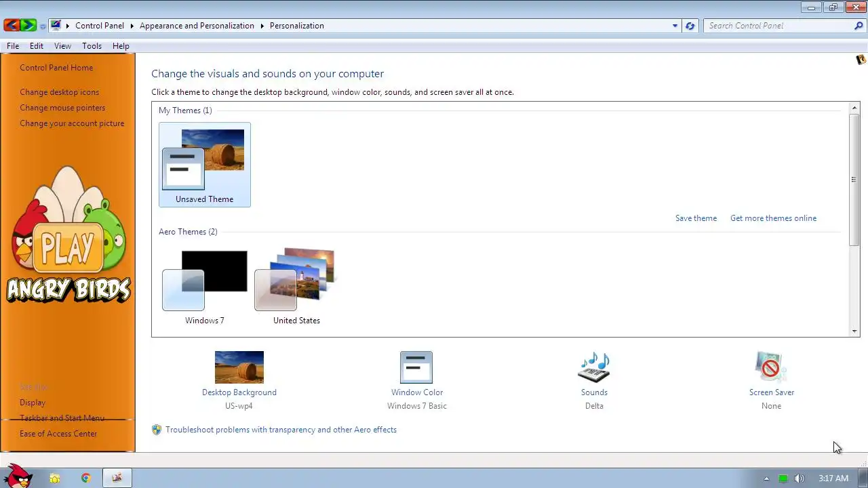Click the Show desktop button
Screen dimensions: 868x488
[x=863, y=478]
